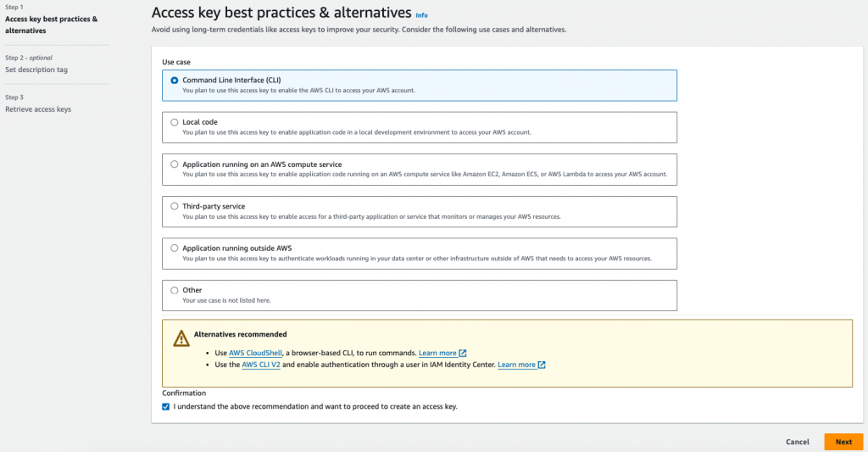Choose Application running on an AWS compute service
The height and width of the screenshot is (452, 868).
pyautogui.click(x=175, y=165)
